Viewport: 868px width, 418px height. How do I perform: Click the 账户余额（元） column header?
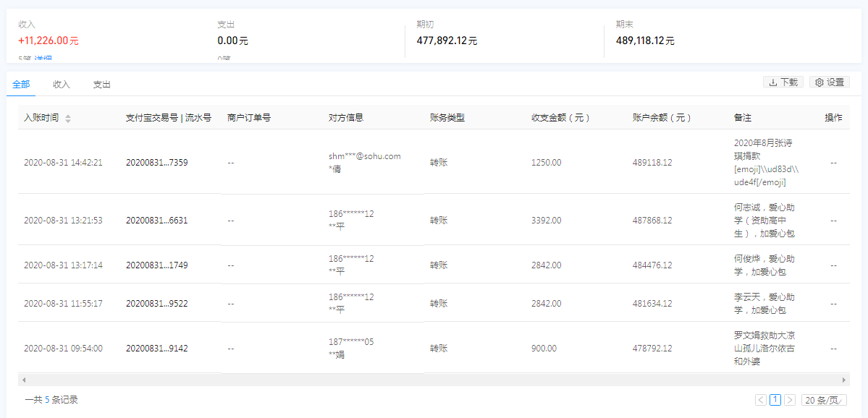coord(662,119)
